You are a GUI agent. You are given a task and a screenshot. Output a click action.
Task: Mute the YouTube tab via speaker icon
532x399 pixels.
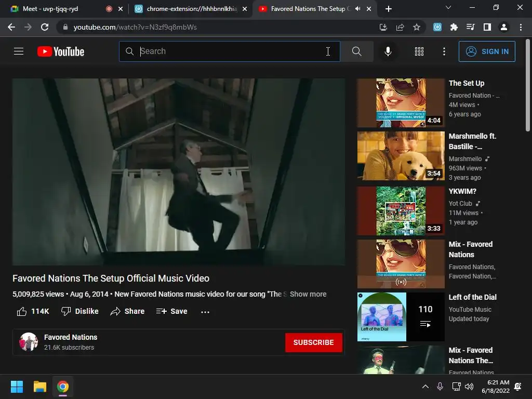click(357, 9)
